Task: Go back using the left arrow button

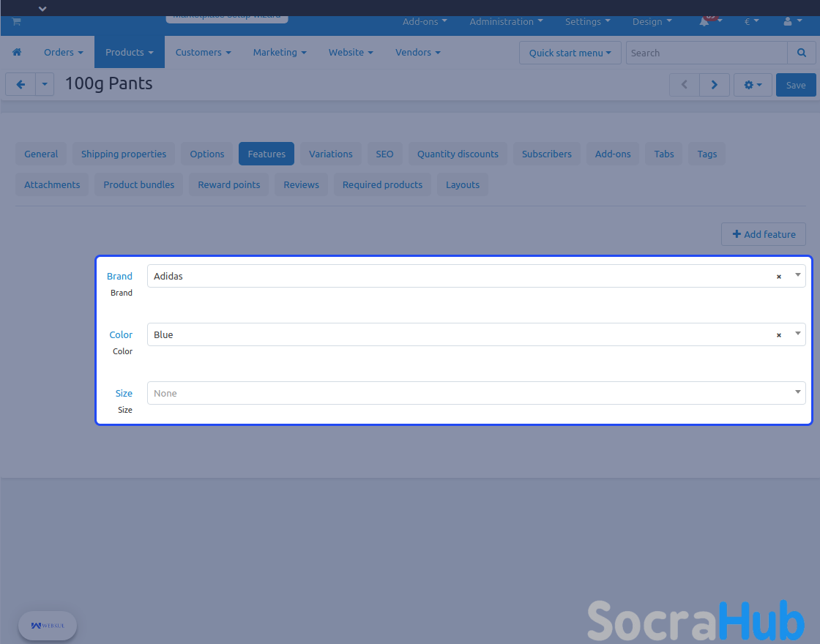Action: (20, 85)
